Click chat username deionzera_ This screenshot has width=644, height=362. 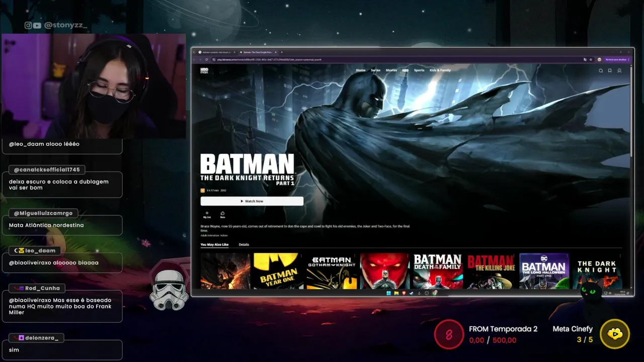pos(41,338)
